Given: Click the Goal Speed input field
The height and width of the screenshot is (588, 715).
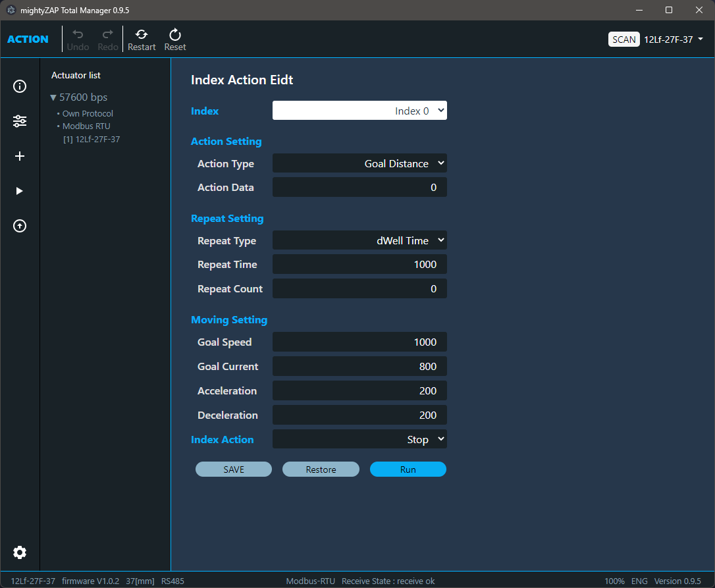Looking at the screenshot, I should click(x=359, y=342).
